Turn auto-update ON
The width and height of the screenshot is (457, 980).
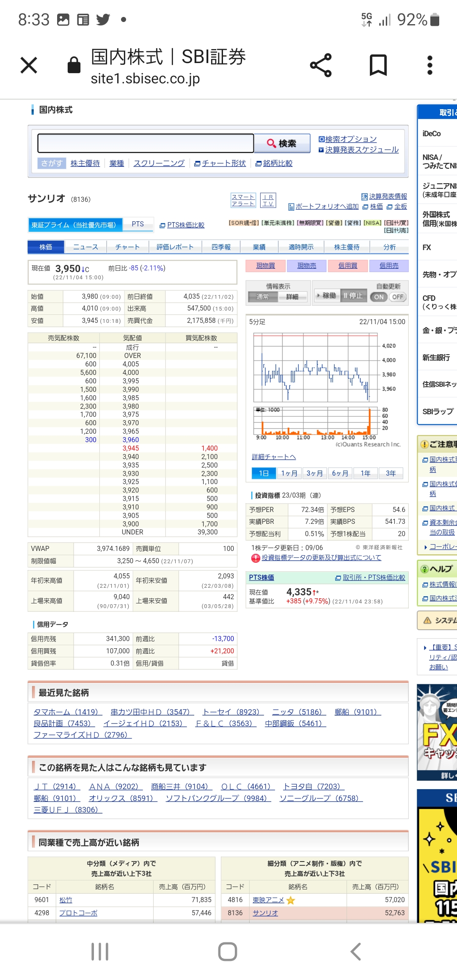point(379,297)
